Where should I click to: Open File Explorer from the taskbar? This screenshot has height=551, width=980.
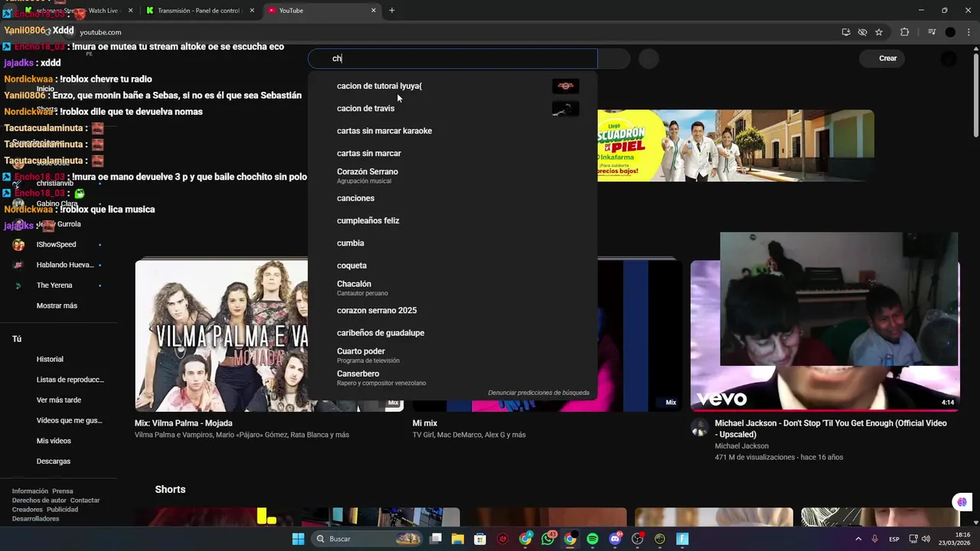point(458,539)
